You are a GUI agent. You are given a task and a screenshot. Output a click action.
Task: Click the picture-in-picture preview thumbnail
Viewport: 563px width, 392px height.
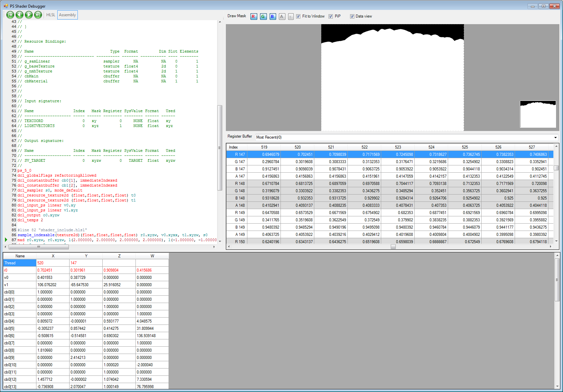pyautogui.click(x=538, y=114)
